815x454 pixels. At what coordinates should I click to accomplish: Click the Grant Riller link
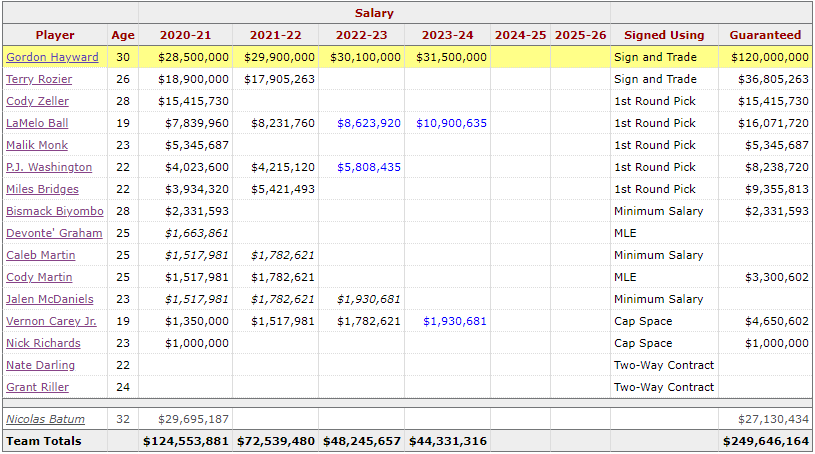[39, 387]
